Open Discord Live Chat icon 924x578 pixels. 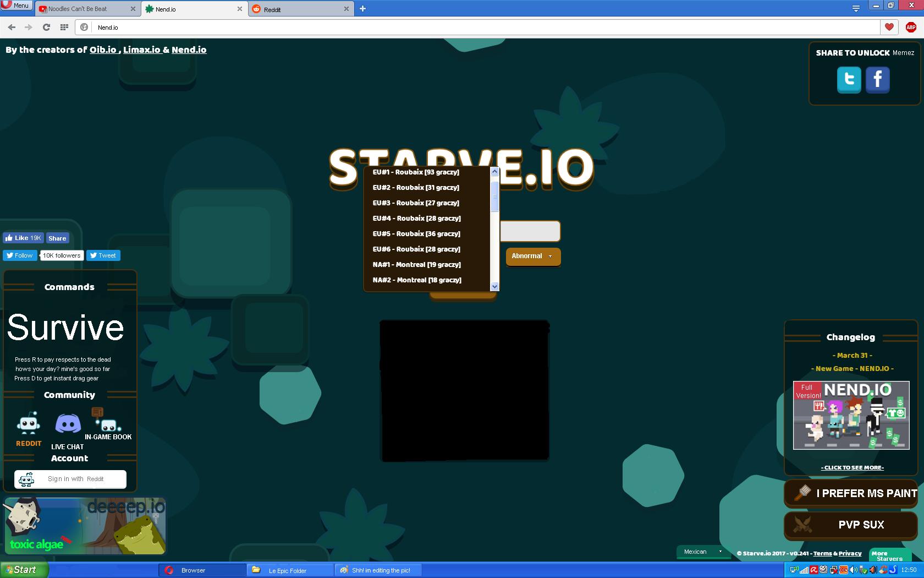pyautogui.click(x=68, y=424)
